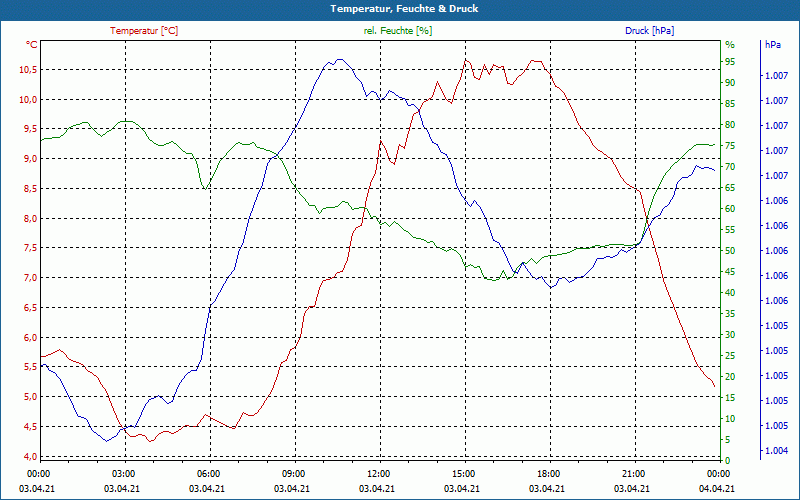Image resolution: width=800 pixels, height=500 pixels.
Task: Click the '03.04.21' date under 18:00
Action: (547, 488)
